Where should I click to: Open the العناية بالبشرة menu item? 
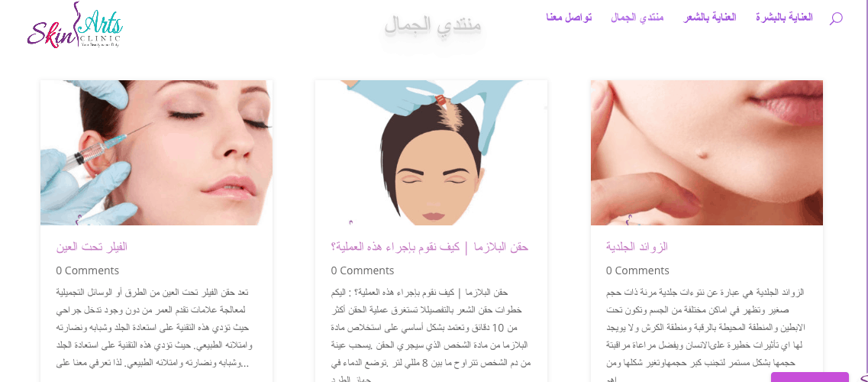[x=784, y=17]
